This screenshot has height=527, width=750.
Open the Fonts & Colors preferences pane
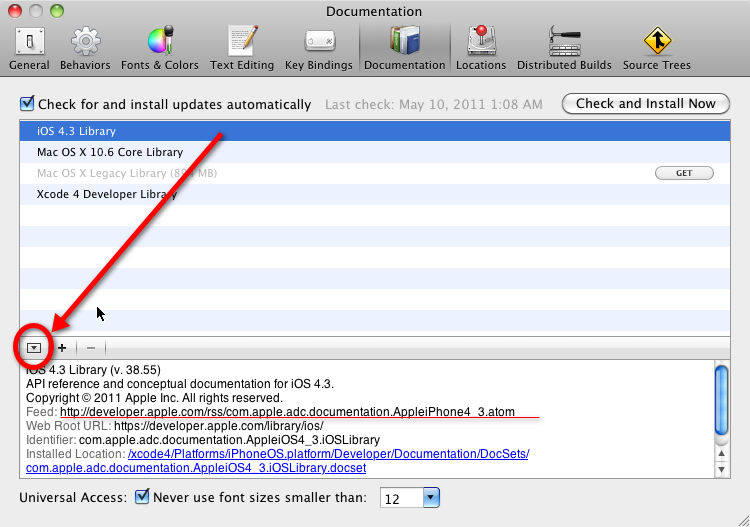160,49
